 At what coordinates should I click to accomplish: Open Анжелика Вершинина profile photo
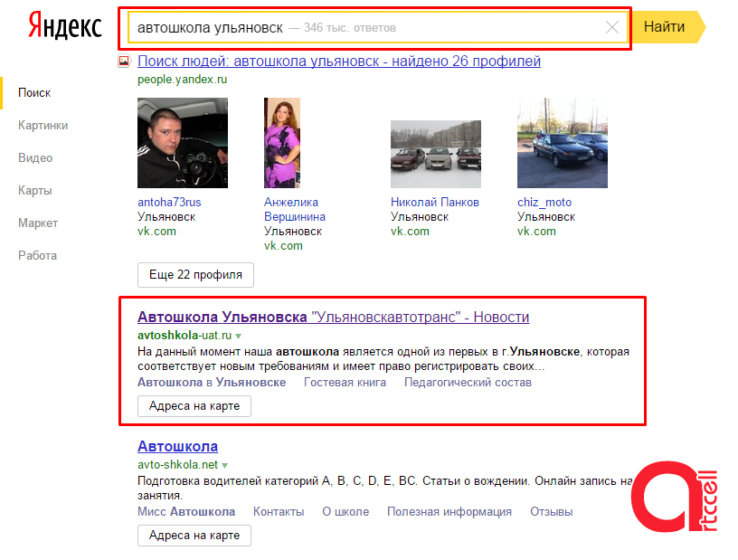(x=282, y=143)
